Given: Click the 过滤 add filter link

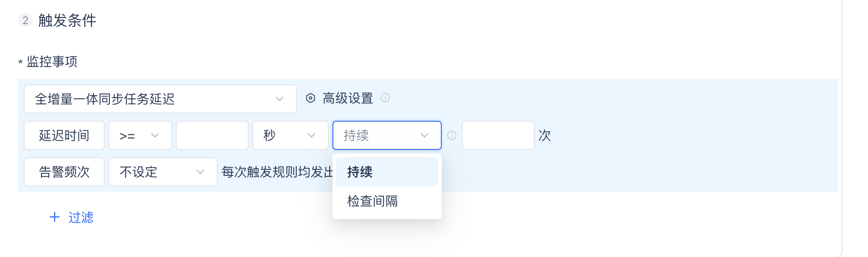Looking at the screenshot, I should [81, 217].
